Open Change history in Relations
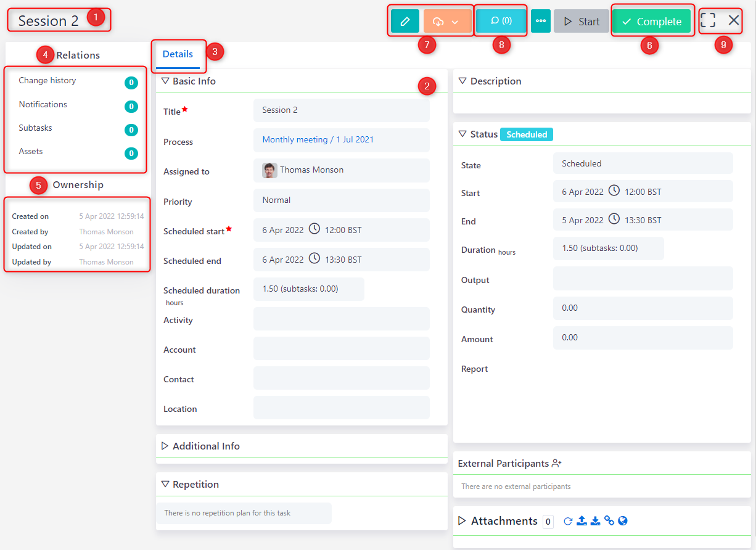Image resolution: width=756 pixels, height=550 pixels. 47,81
